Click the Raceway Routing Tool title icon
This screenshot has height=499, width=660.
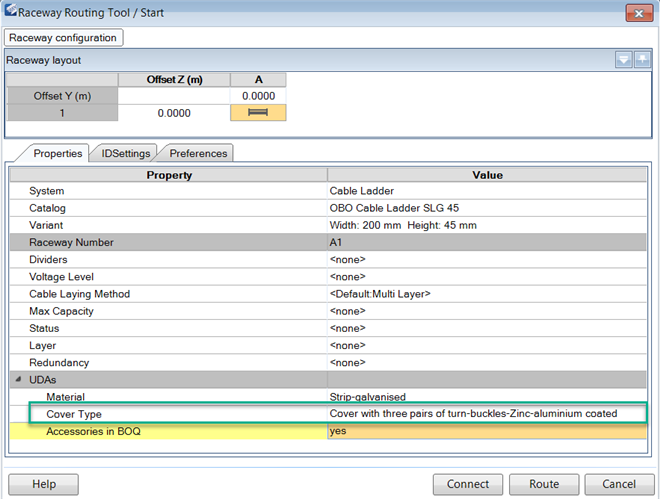(x=10, y=11)
